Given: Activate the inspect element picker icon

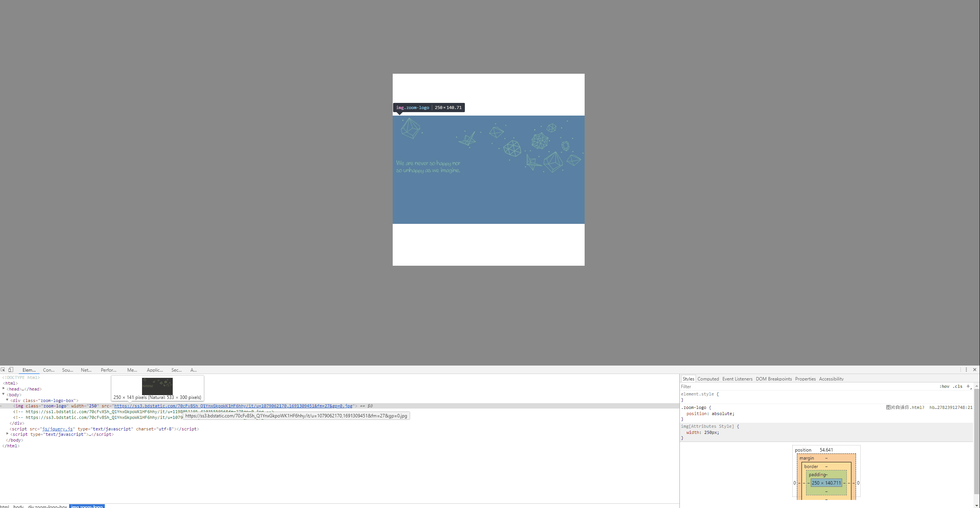Looking at the screenshot, I should (x=3, y=370).
